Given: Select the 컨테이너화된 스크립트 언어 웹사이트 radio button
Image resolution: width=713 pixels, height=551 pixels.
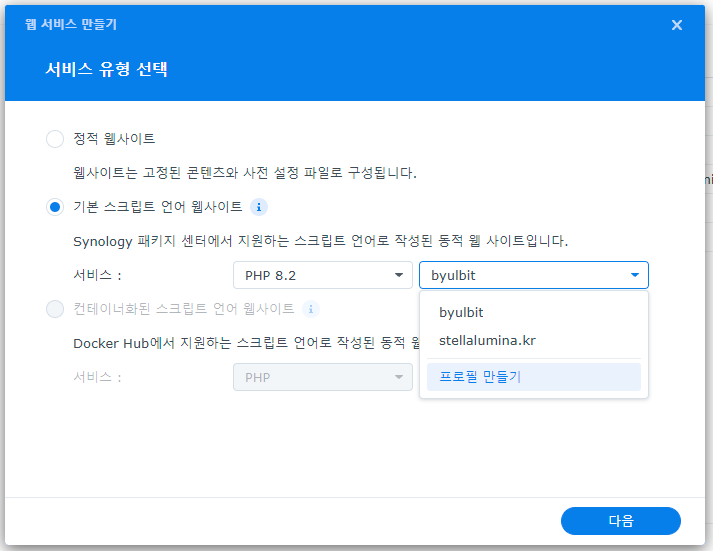Looking at the screenshot, I should pyautogui.click(x=55, y=309).
